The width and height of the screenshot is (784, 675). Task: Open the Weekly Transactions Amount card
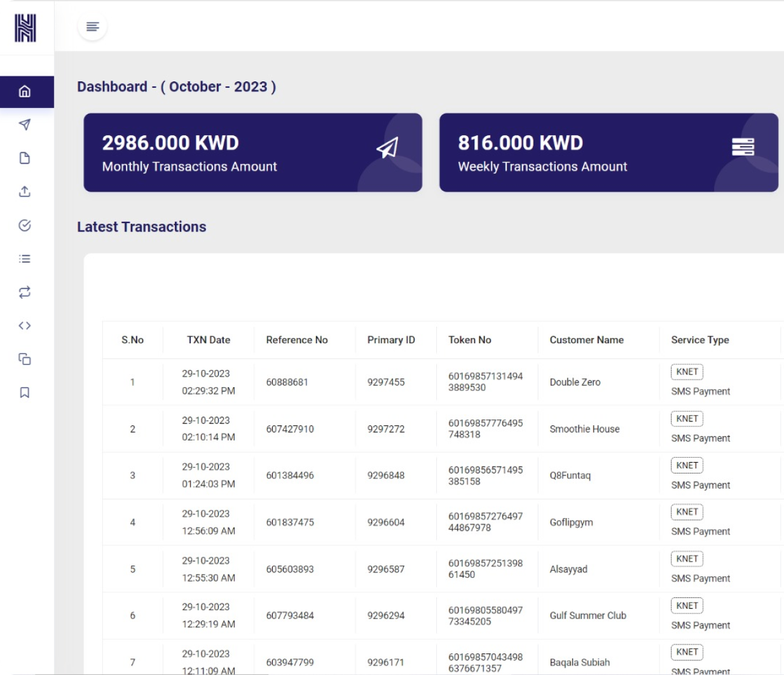point(608,153)
